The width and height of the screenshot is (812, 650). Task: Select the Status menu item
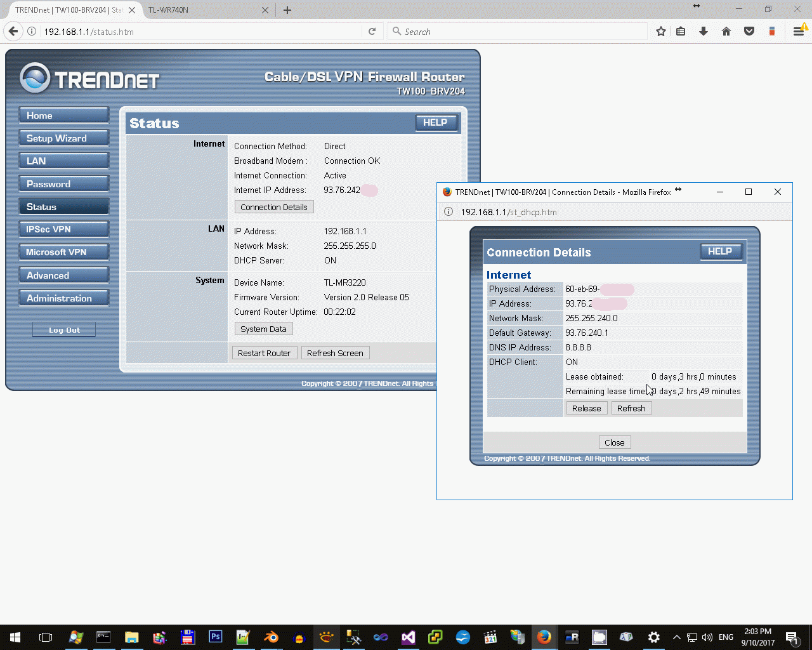[64, 207]
